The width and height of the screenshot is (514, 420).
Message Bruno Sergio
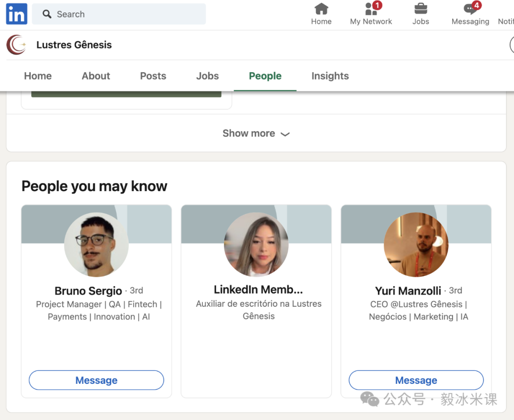point(96,380)
